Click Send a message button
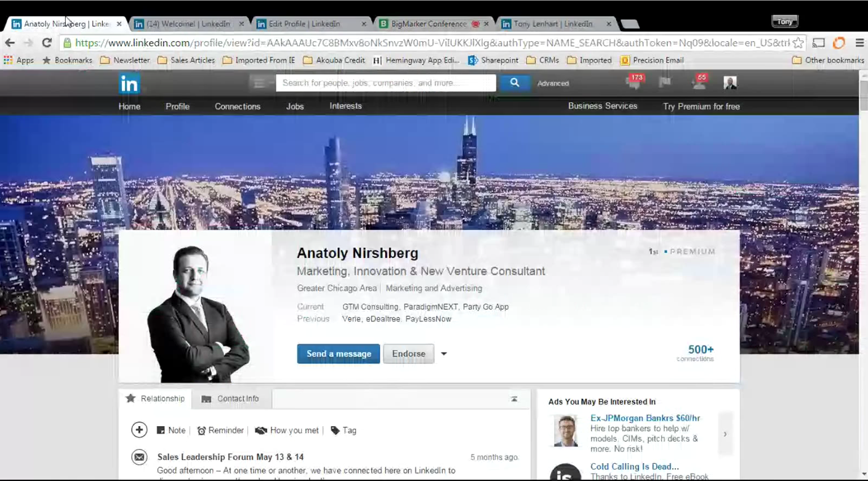The width and height of the screenshot is (868, 481). [339, 354]
